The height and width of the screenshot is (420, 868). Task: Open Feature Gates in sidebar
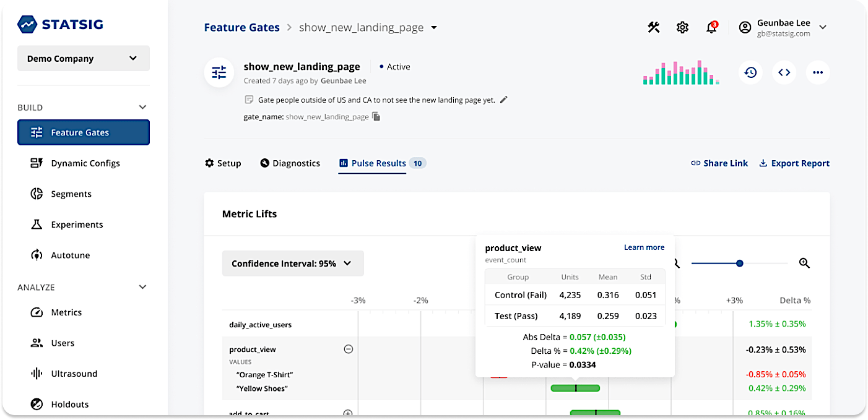click(84, 132)
